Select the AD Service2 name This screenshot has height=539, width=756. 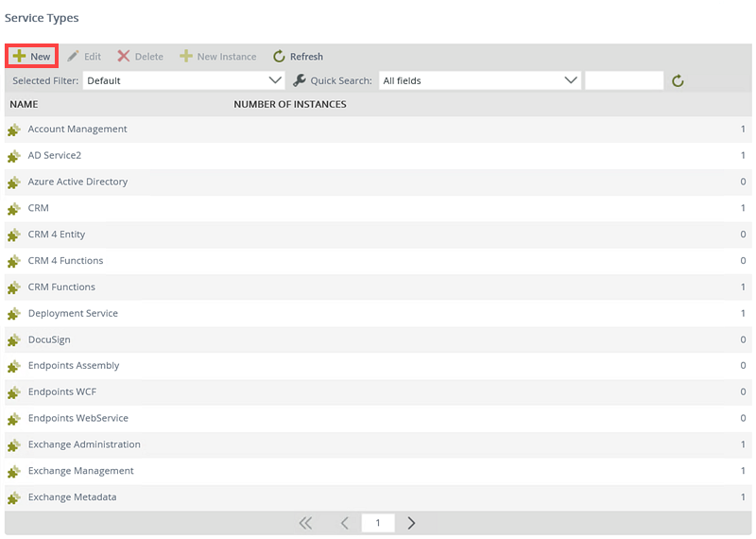point(55,155)
